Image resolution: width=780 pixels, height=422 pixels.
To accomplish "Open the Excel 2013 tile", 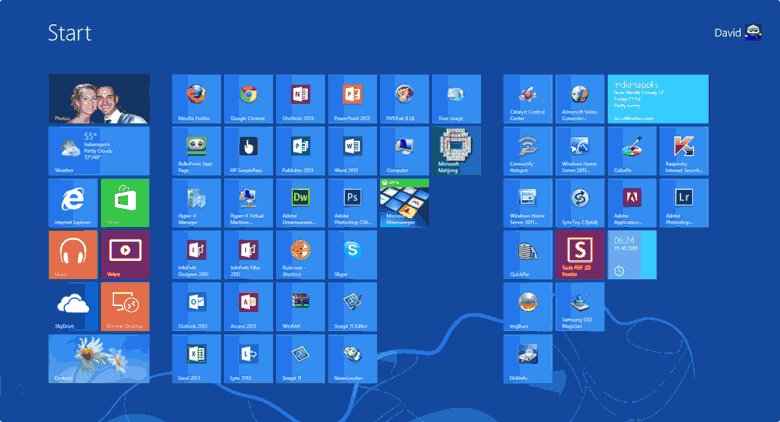I will [196, 359].
